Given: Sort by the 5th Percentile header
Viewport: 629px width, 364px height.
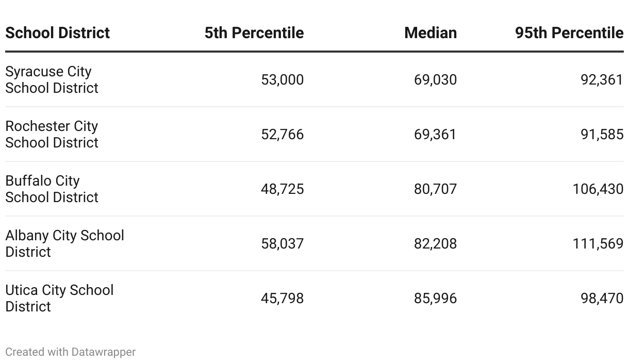Looking at the screenshot, I should 254,33.
